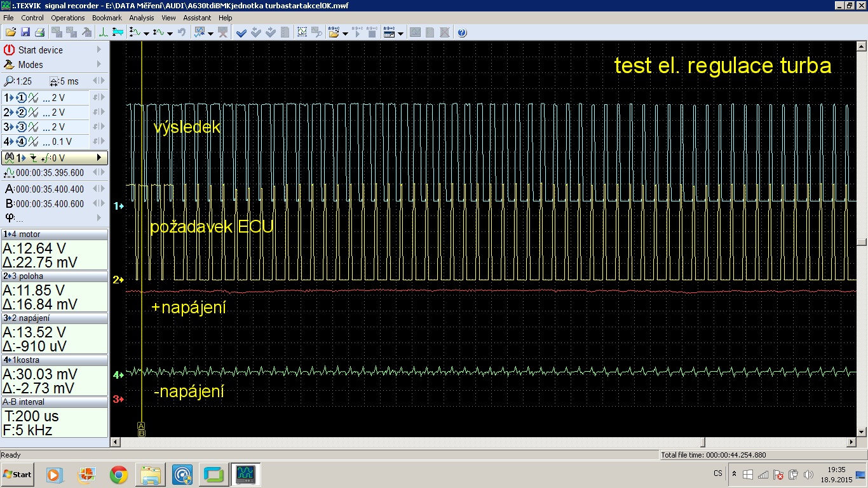Screen dimensions: 868x488
Task: Click the waveform display mode icon
Action: [x=199, y=32]
